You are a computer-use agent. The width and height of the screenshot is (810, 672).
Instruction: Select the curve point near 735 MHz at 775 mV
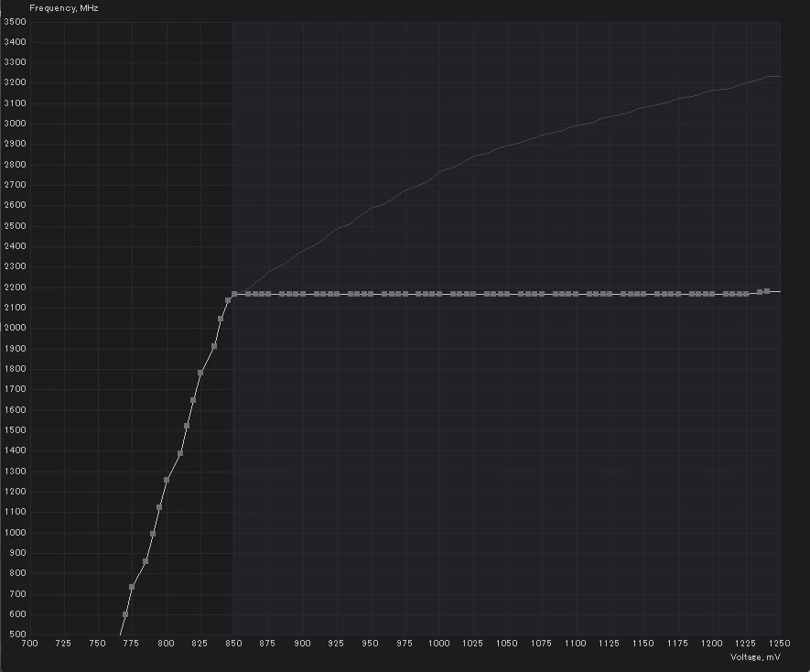(x=132, y=587)
